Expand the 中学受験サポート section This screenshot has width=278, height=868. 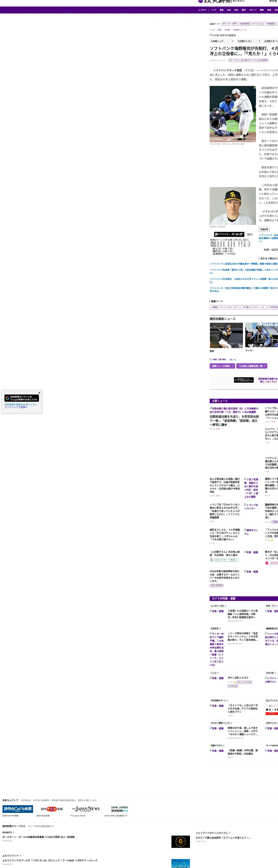[x=219, y=700]
